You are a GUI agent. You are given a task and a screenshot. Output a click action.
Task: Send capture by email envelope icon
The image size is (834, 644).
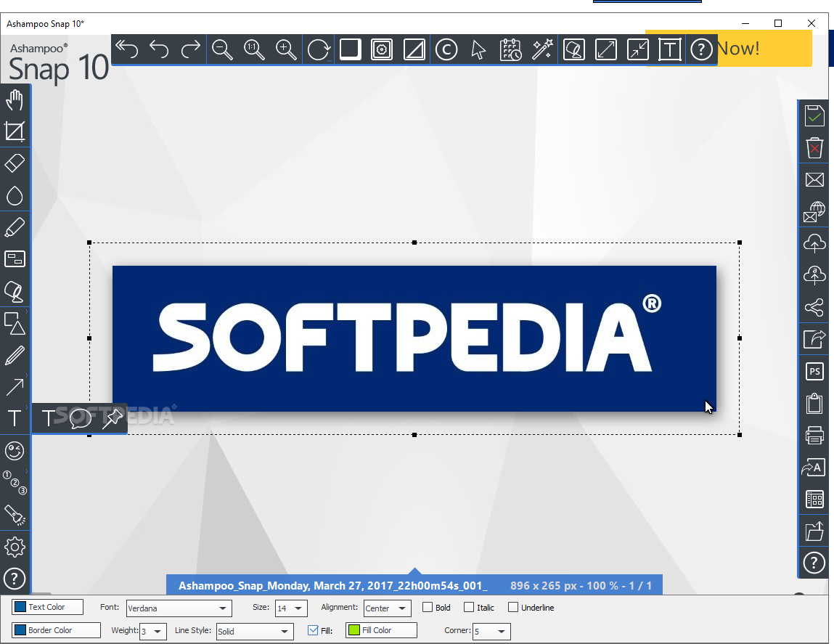pyautogui.click(x=814, y=180)
